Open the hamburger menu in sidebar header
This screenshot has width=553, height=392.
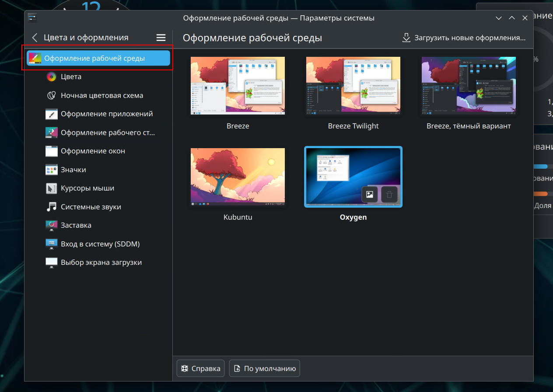(161, 38)
